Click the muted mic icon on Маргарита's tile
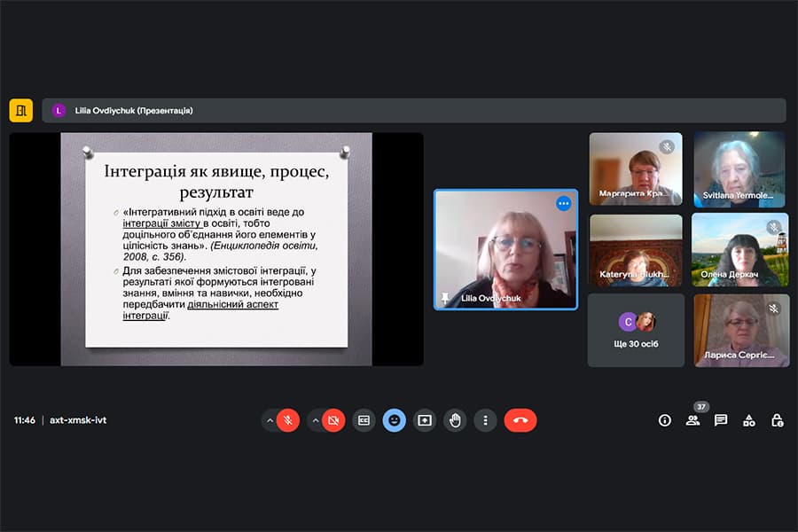The height and width of the screenshot is (532, 798). [667, 147]
